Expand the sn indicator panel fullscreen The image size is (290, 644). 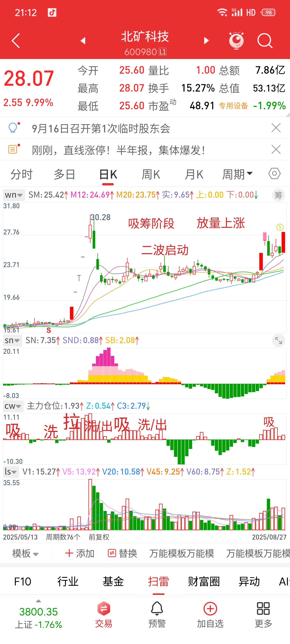(x=279, y=341)
